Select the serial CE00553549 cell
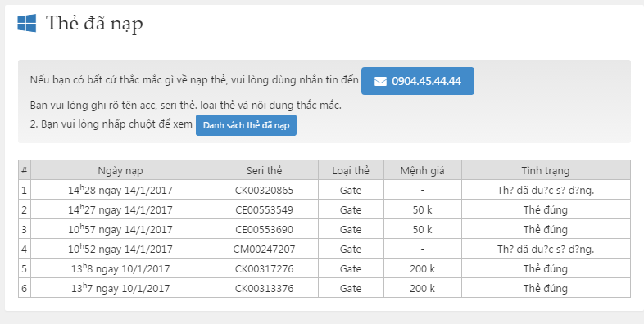The height and width of the screenshot is (324, 644). [x=265, y=209]
